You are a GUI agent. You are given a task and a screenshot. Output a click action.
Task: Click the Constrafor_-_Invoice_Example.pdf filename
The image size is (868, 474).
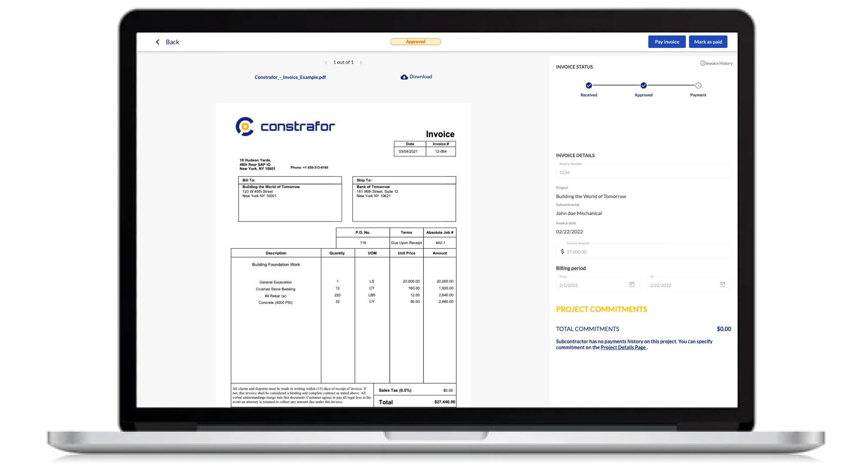click(x=290, y=77)
